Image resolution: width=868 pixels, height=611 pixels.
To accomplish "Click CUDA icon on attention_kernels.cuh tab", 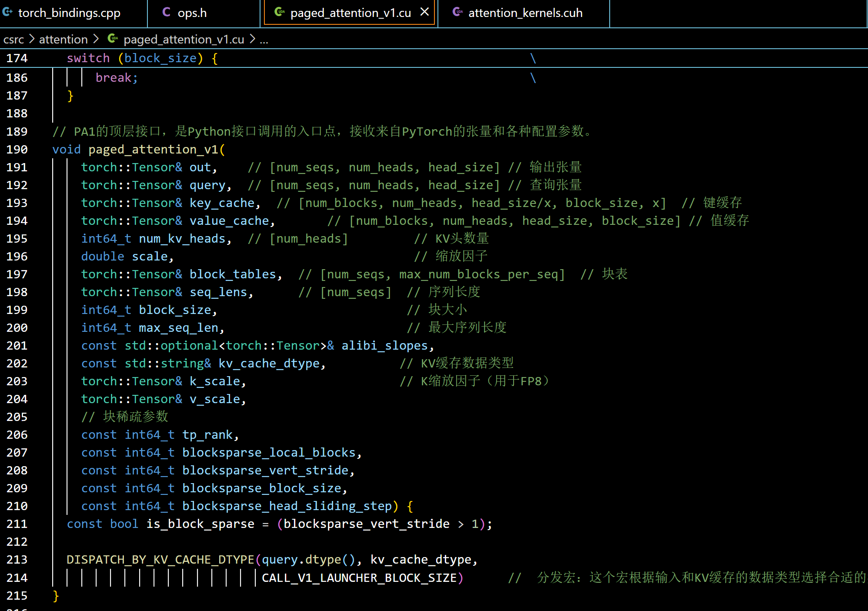I will tap(457, 12).
